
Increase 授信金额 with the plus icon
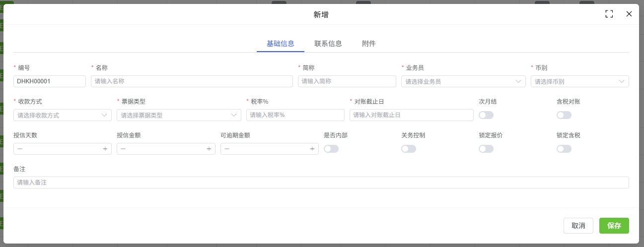(209, 149)
